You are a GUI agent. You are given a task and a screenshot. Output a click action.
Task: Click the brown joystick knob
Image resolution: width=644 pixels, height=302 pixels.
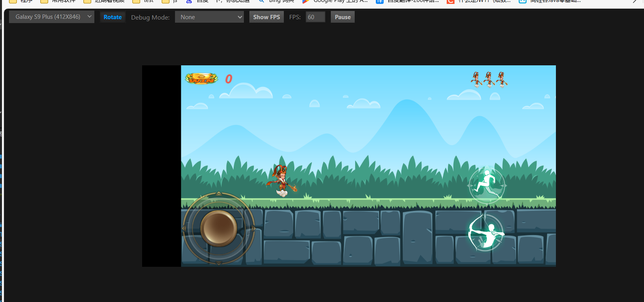coord(219,228)
